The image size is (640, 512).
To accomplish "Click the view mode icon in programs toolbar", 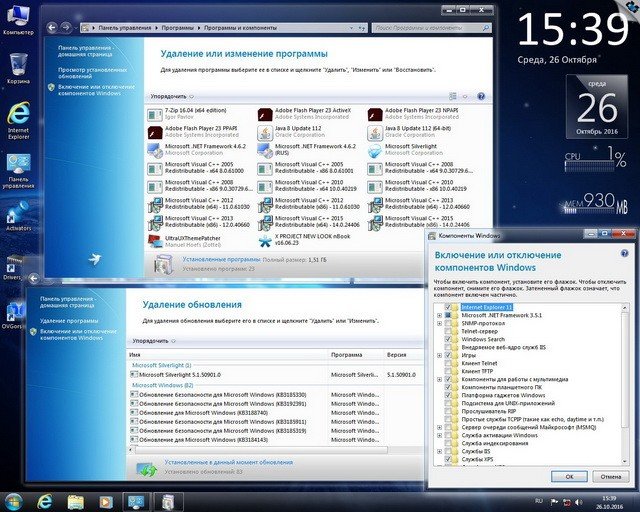I will [x=453, y=96].
